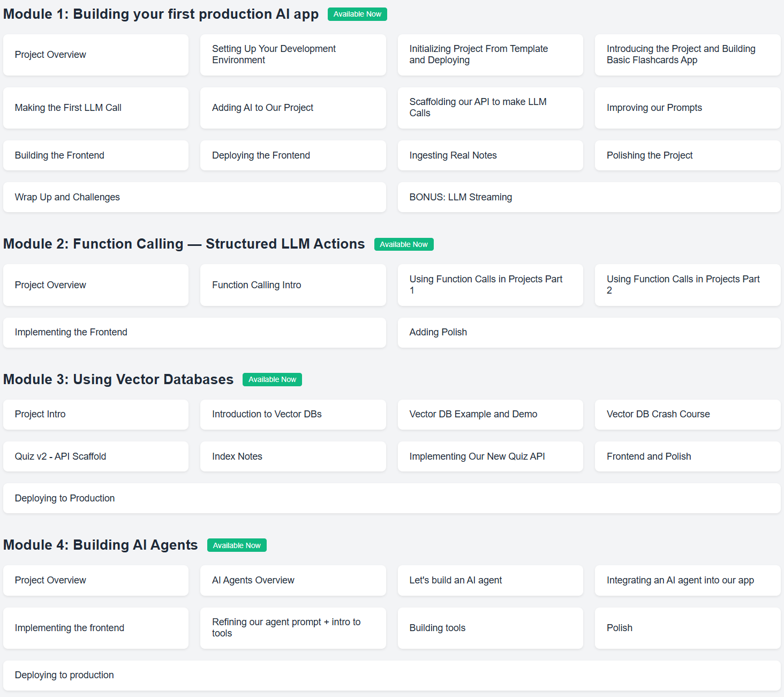
Task: Go to Wrap Up and Challenges
Action: (194, 197)
